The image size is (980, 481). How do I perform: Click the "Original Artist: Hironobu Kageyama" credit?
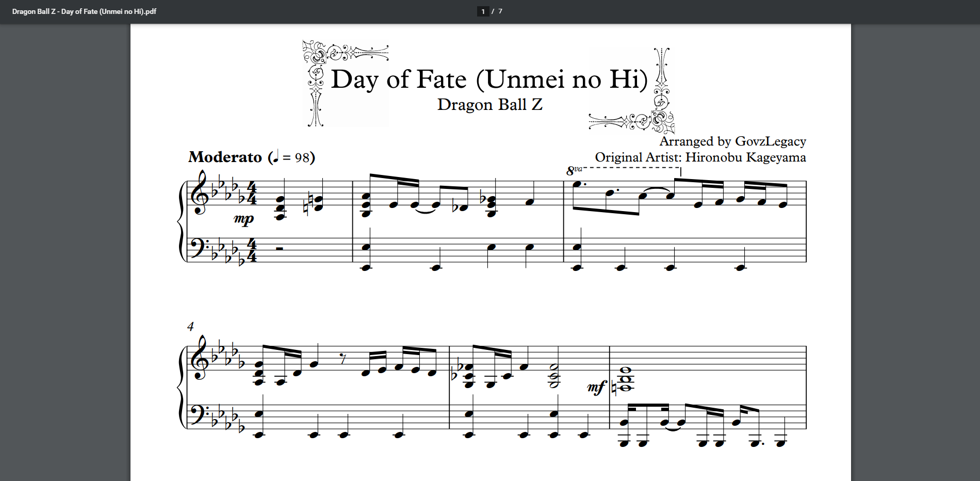click(x=700, y=157)
